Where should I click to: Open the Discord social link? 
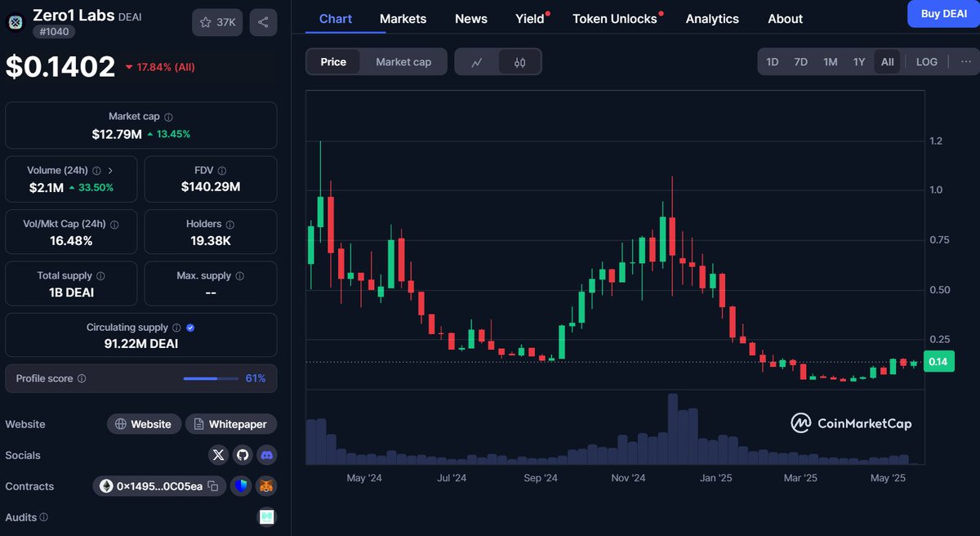(266, 455)
